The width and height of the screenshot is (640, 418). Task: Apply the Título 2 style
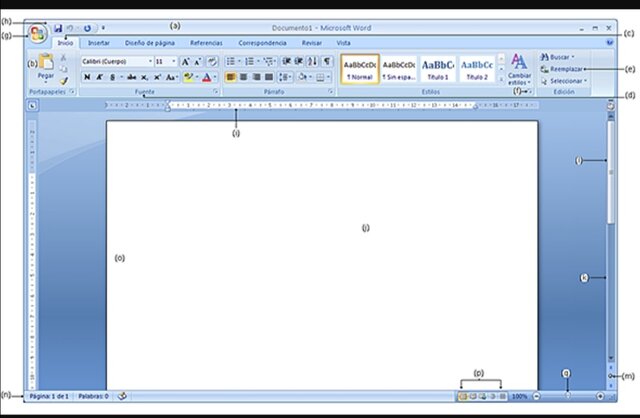tap(477, 69)
